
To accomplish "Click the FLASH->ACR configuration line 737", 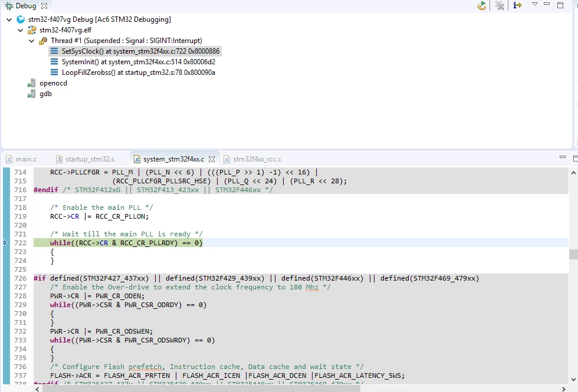I will tap(227, 375).
